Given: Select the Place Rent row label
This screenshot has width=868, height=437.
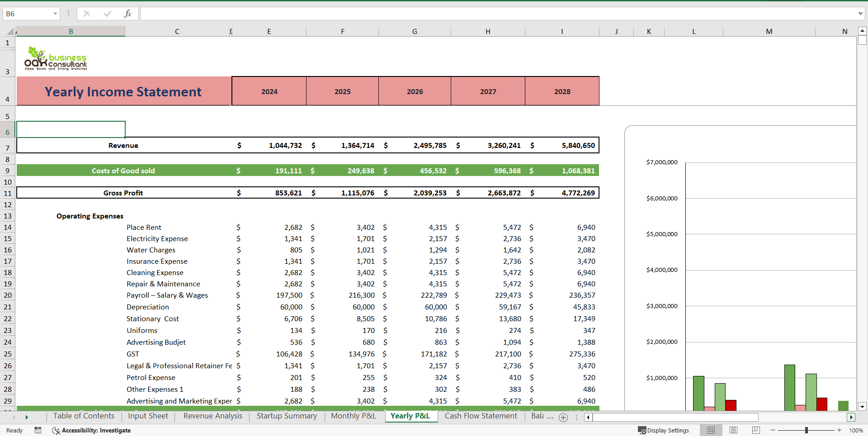Looking at the screenshot, I should click(144, 227).
